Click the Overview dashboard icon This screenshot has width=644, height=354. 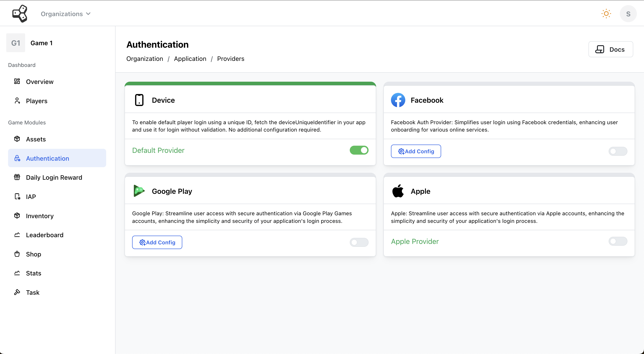[17, 81]
